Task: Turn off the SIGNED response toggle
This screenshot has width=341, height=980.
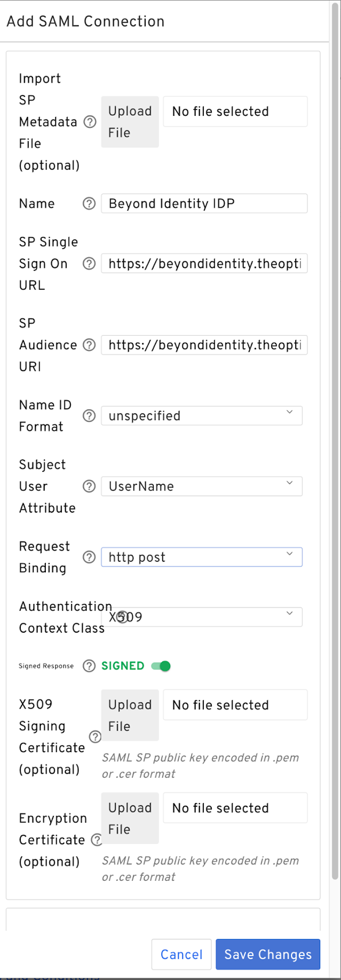Action: [x=161, y=666]
